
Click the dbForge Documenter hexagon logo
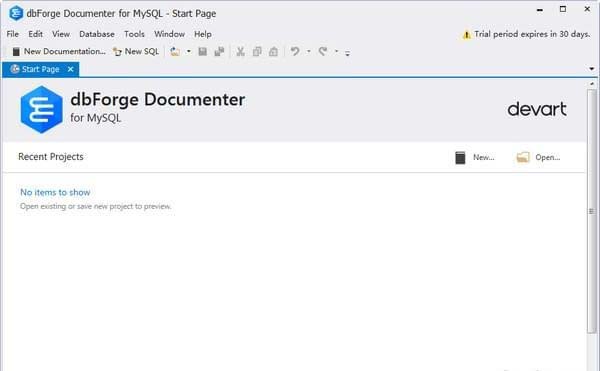[x=41, y=109]
